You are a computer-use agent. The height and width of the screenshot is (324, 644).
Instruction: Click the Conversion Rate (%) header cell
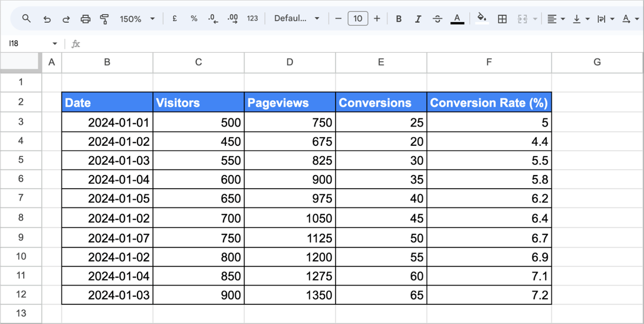[x=489, y=102]
